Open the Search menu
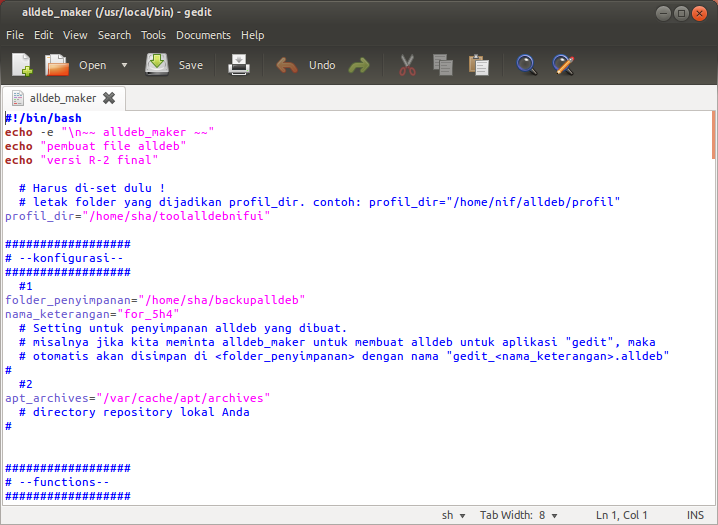This screenshot has height=525, width=718. pos(114,35)
